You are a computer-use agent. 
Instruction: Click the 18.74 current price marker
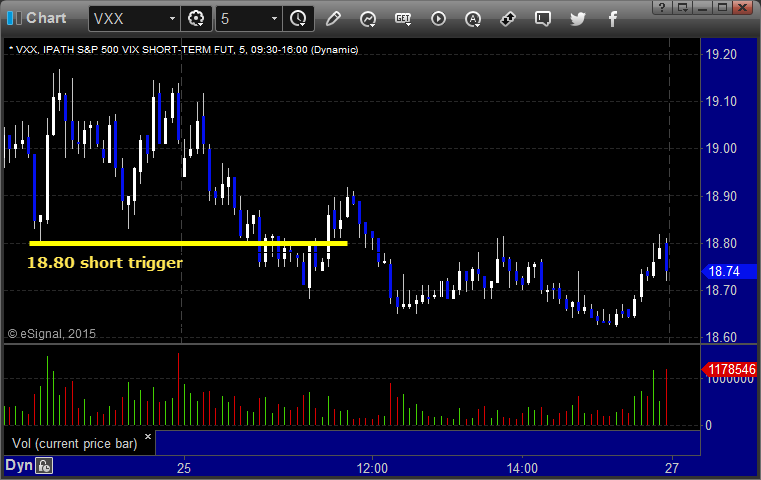click(729, 271)
